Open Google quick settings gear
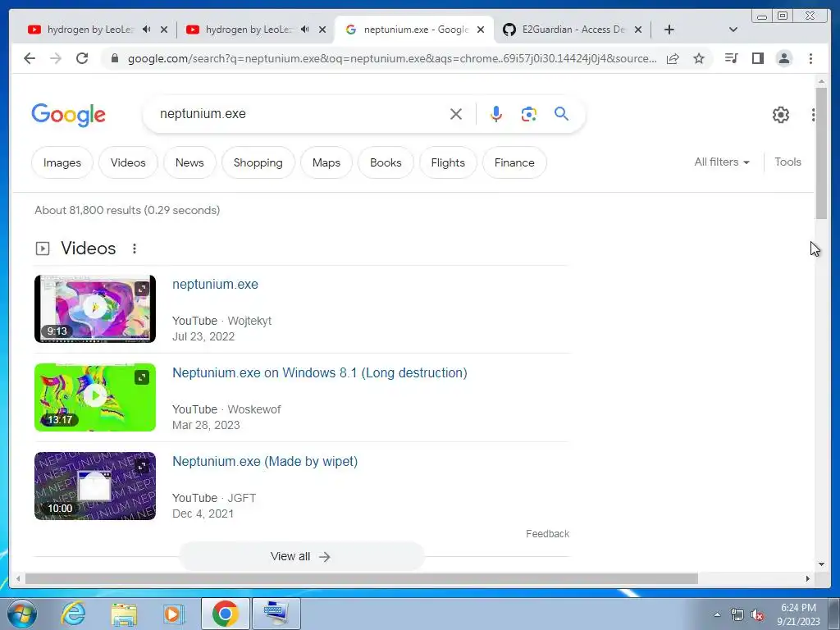Screen dimensions: 840x630 tap(781, 115)
